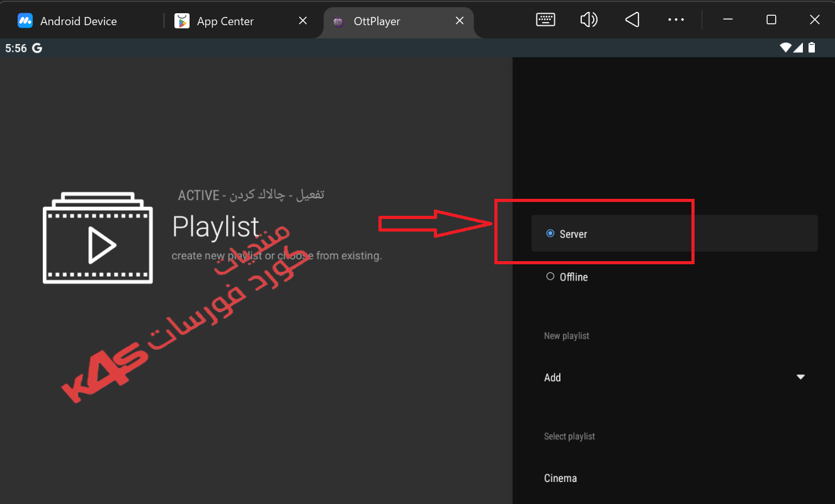Click the Android Device emulator logo icon

coord(25,21)
